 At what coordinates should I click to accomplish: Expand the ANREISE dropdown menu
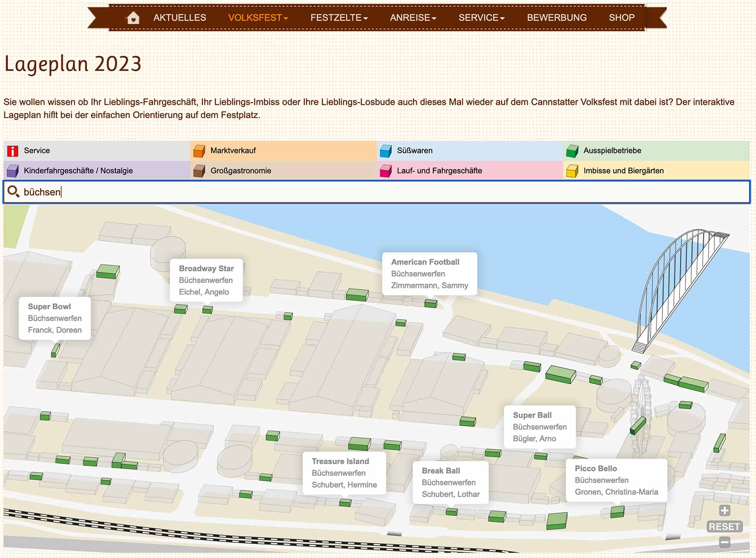[x=413, y=18]
